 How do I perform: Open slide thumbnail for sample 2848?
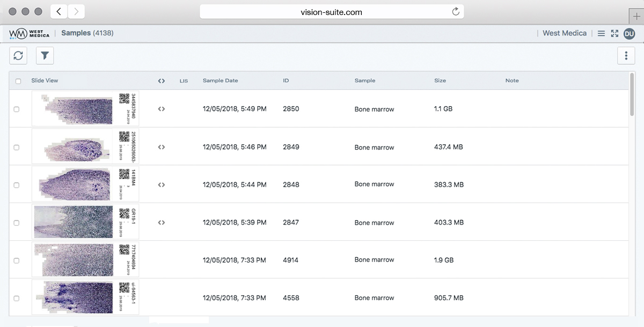pyautogui.click(x=85, y=184)
